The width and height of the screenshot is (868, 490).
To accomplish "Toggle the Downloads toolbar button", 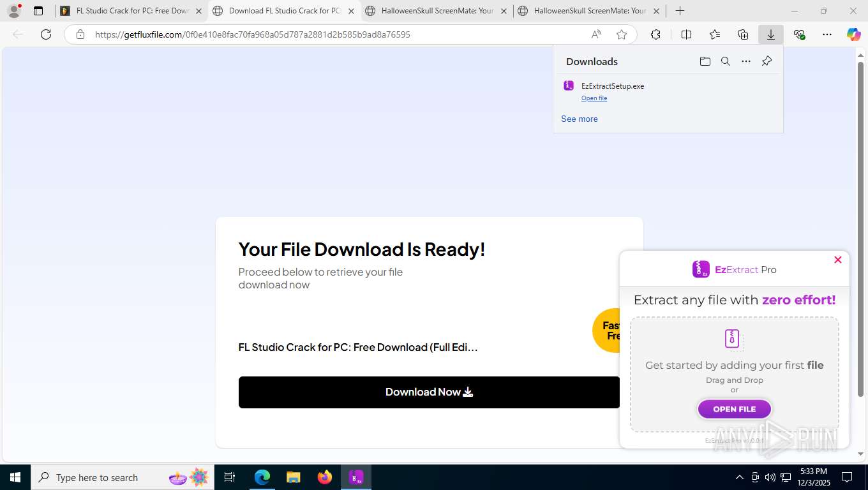I will [x=771, y=34].
